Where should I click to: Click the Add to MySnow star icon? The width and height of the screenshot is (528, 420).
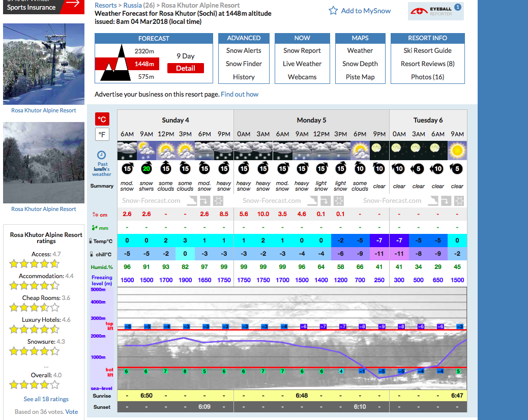pos(333,11)
